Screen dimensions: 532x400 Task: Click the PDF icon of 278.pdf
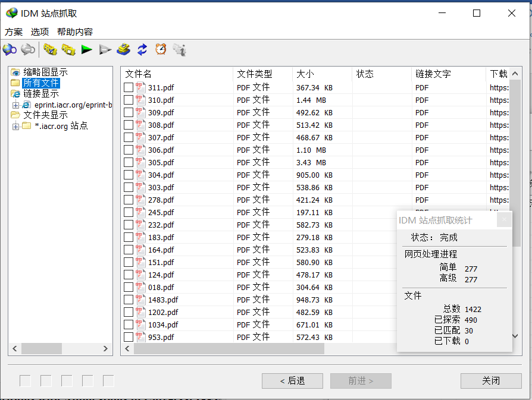[x=140, y=200]
